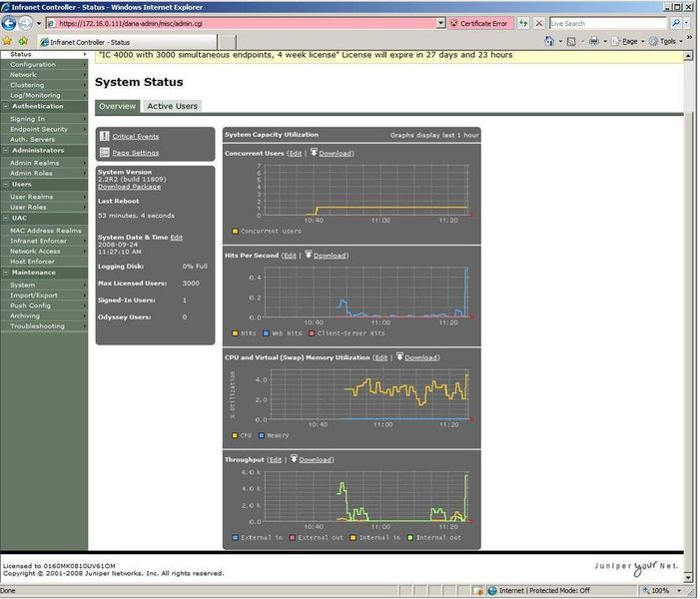Screen dimensions: 700x599
Task: Click Download link for Throughput graph
Action: point(316,460)
